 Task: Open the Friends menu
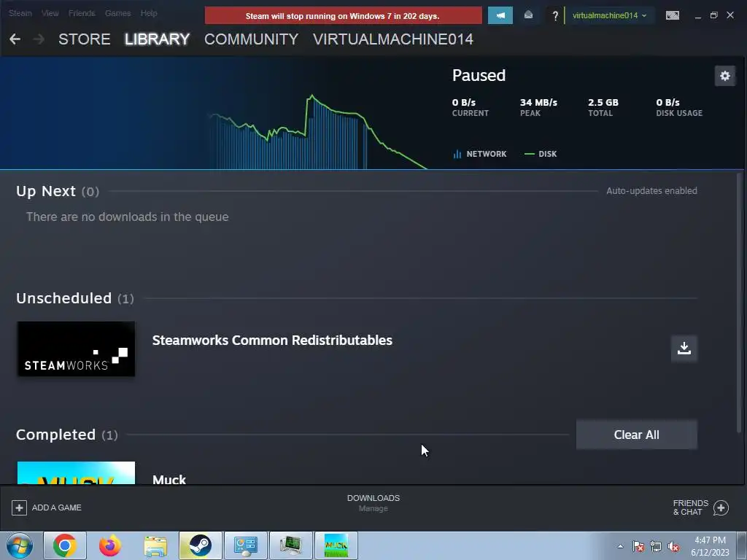coord(82,13)
